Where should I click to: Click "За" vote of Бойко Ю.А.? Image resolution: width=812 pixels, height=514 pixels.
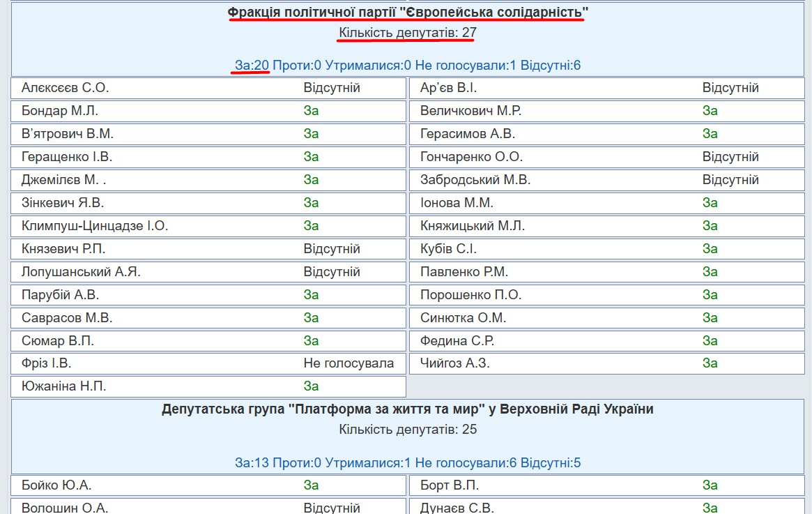click(312, 485)
